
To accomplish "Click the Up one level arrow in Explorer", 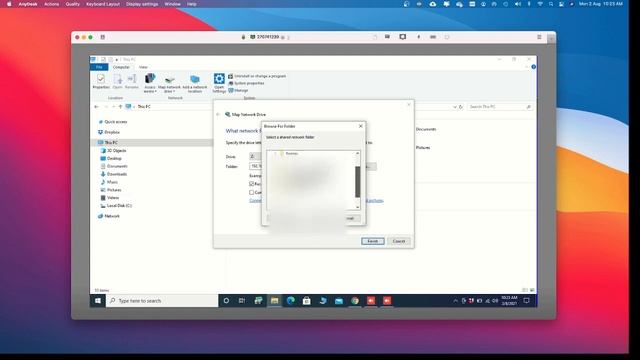I will point(120,107).
